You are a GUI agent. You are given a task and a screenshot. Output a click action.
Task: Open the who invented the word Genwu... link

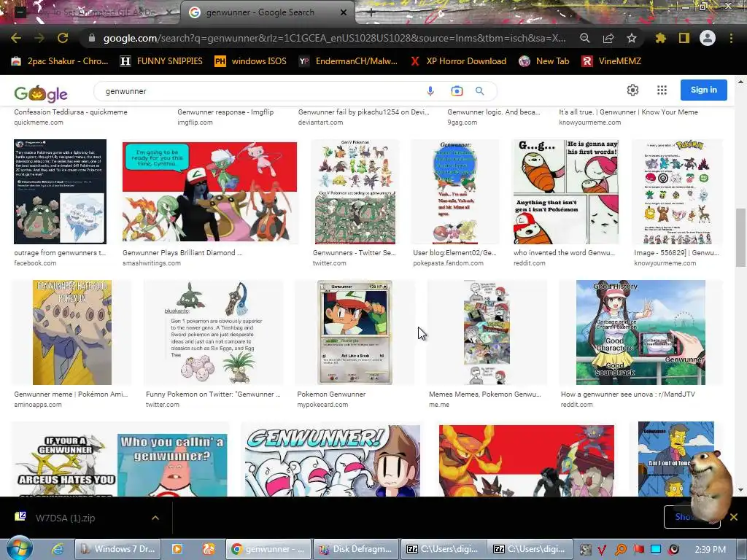[x=564, y=253]
